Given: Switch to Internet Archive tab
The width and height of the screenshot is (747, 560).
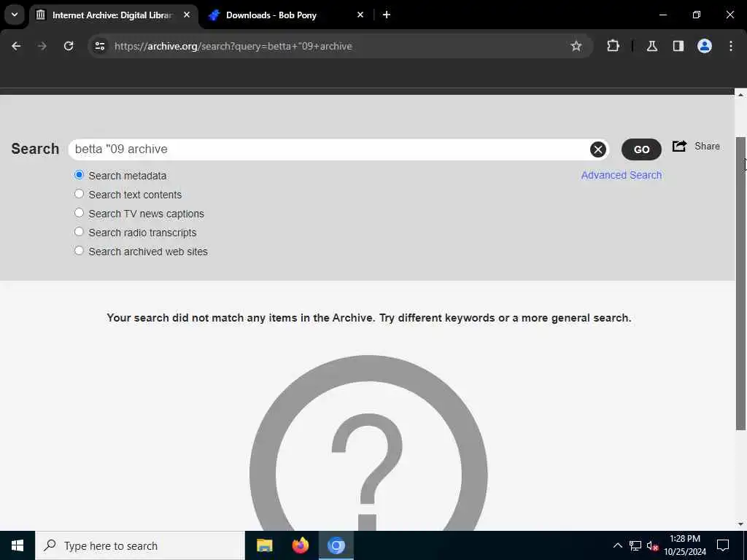Looking at the screenshot, I should [x=113, y=15].
